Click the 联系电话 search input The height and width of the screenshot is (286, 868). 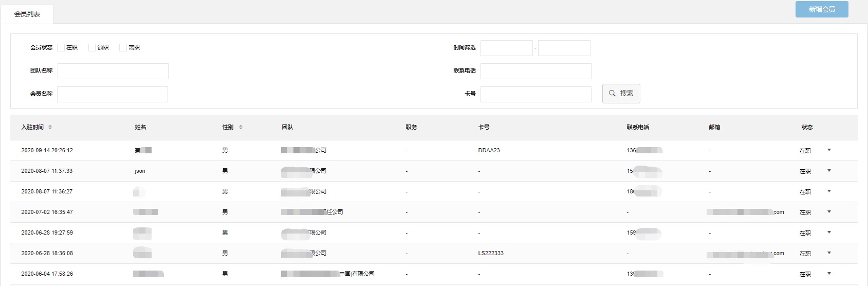tap(535, 71)
